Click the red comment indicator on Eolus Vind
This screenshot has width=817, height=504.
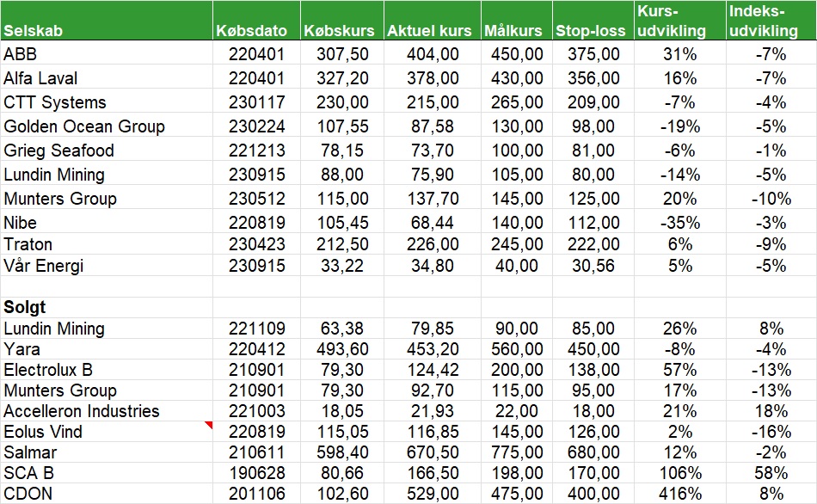point(207,426)
